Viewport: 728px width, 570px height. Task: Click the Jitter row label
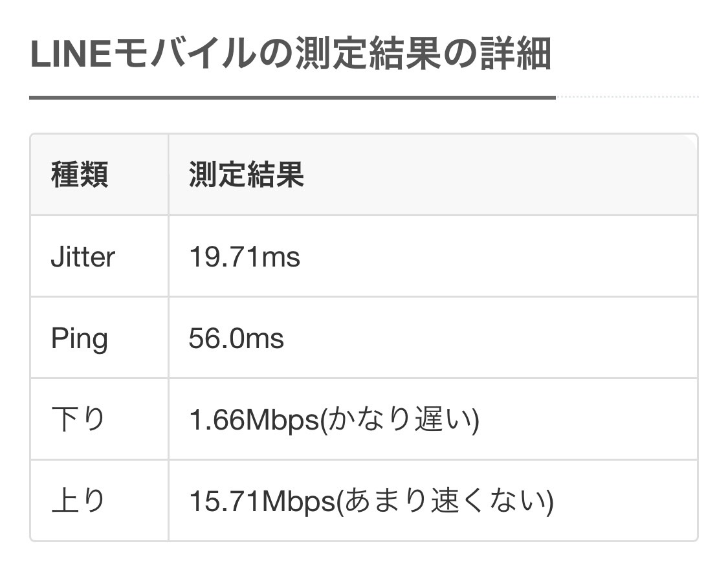click(x=83, y=257)
